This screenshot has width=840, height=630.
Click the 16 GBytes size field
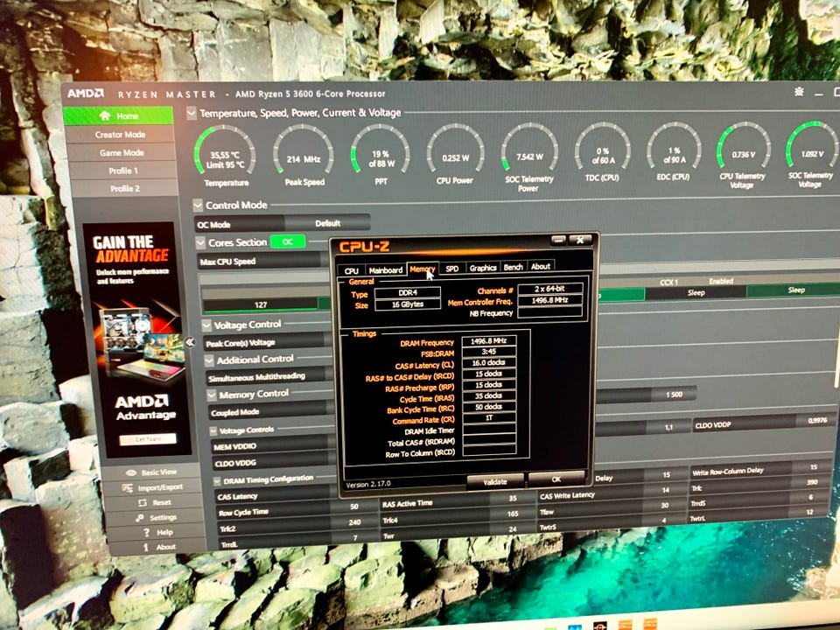pos(408,304)
